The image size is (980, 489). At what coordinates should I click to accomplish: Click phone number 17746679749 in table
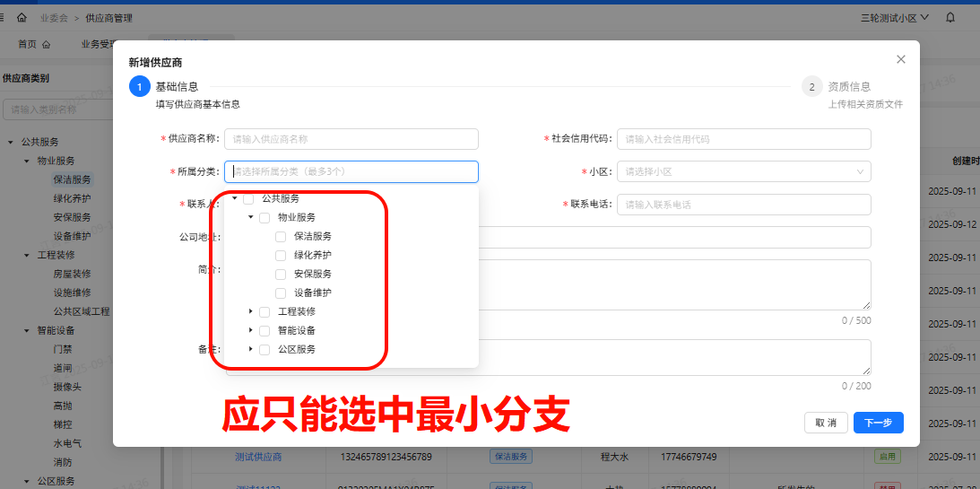coord(689,457)
